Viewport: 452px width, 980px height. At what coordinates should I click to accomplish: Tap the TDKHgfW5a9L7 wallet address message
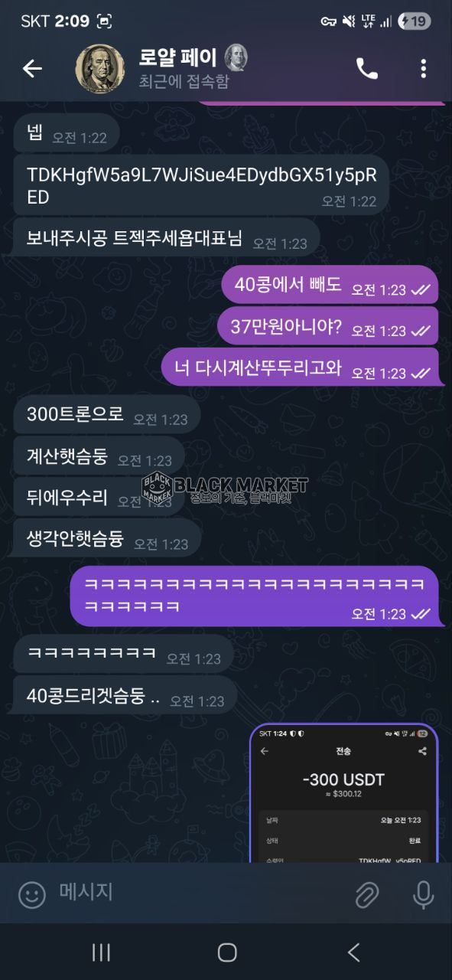tap(202, 186)
